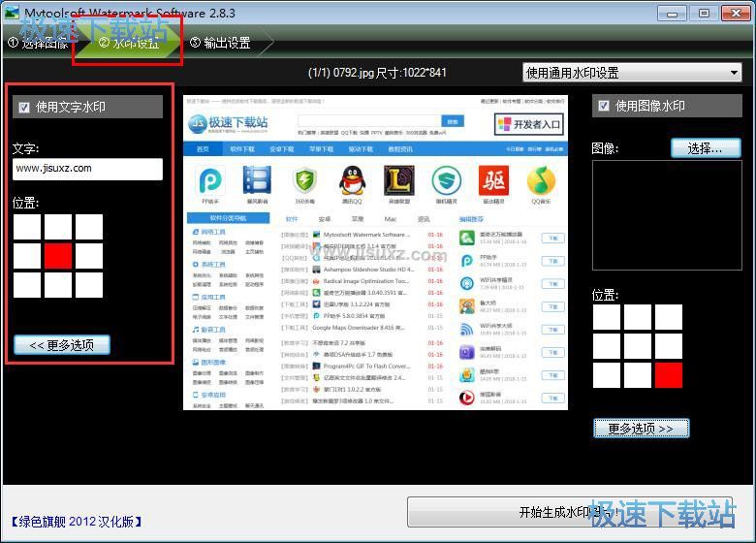Click the 开始生成水印图片 button
This screenshot has width=756, height=543.
(570, 512)
